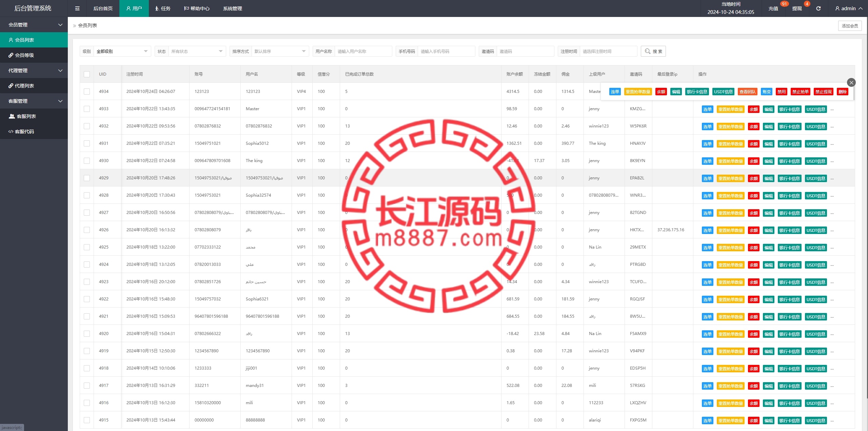Click 编辑 button for UID 4930
Screen dimensions: 868x431
point(768,161)
